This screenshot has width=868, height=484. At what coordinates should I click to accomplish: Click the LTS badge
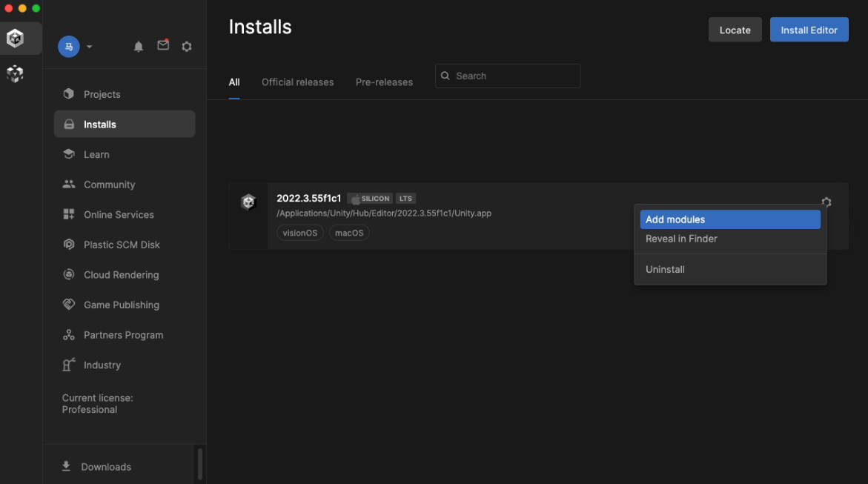(405, 198)
